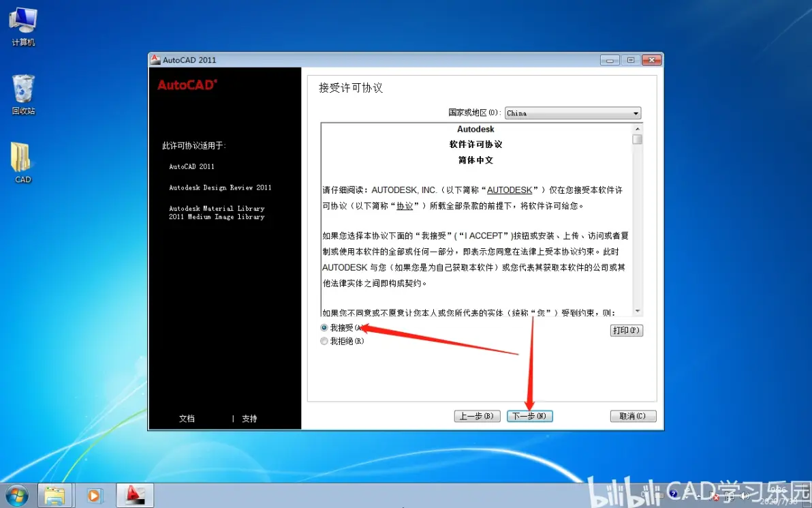Viewport: 812px width, 508px height.
Task: Click AUTODESK underlined term in license
Action: [510, 190]
